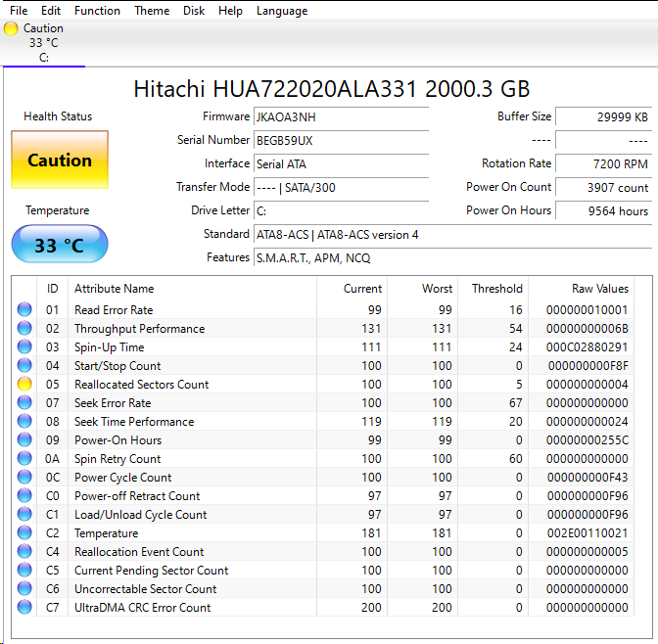Screen dimensions: 658x644
Task: Select the Seek Time Performance attribute name
Action: pyautogui.click(x=134, y=422)
